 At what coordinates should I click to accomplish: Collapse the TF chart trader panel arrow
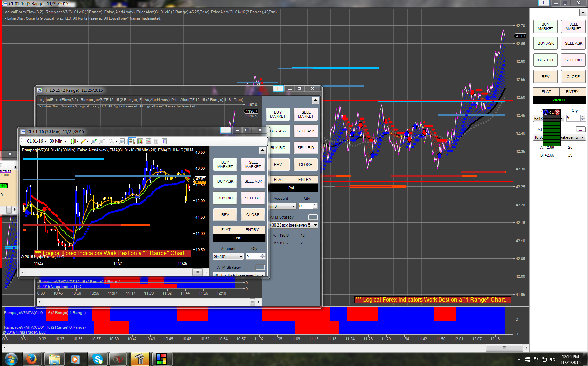[x=315, y=100]
